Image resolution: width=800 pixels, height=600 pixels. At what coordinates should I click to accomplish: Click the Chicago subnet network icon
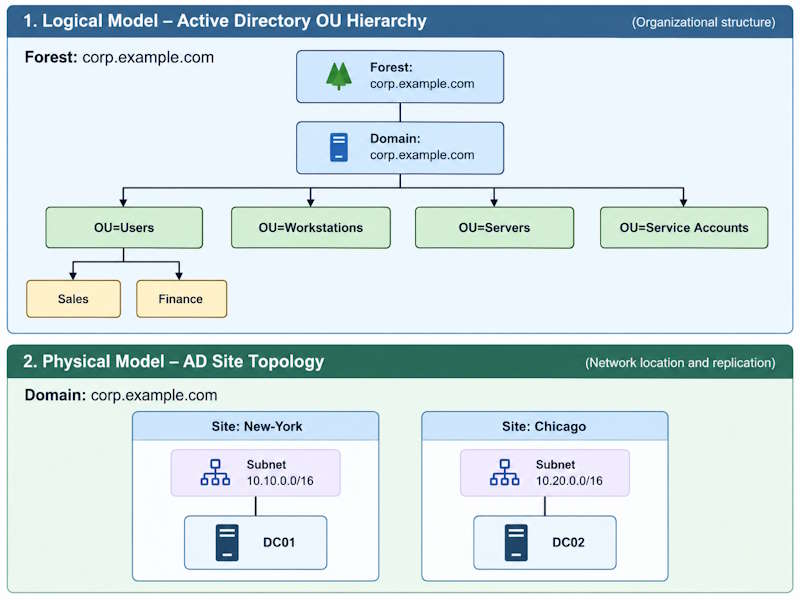click(x=505, y=472)
